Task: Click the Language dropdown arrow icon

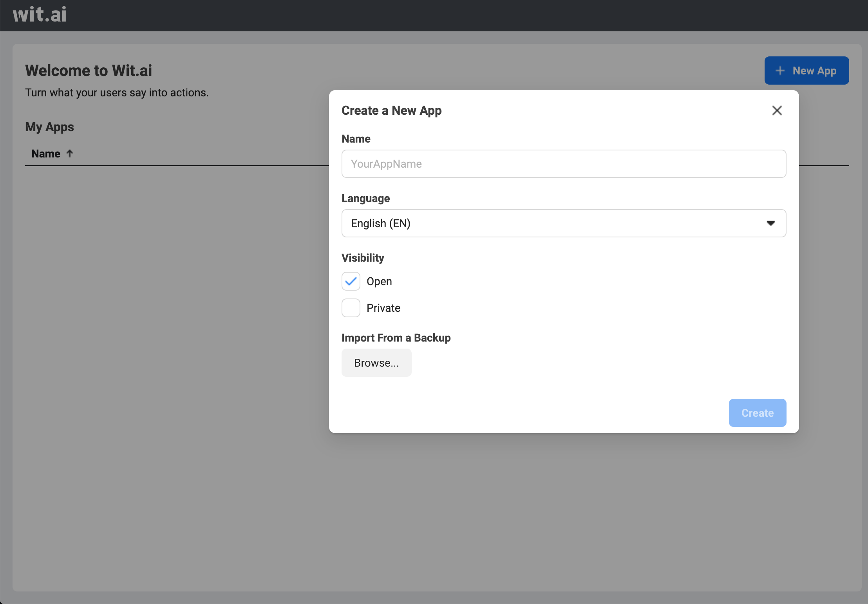Action: pos(770,223)
